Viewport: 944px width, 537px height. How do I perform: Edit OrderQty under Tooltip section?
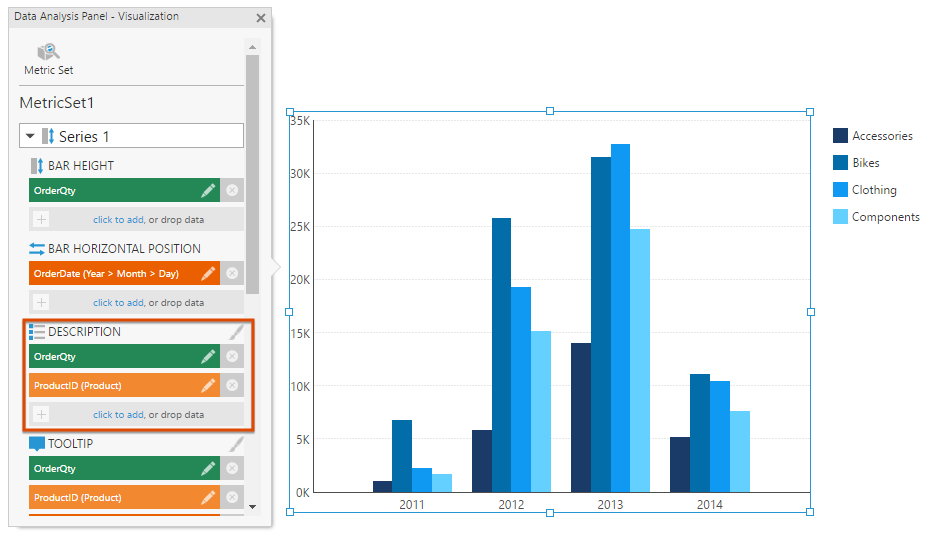(208, 468)
